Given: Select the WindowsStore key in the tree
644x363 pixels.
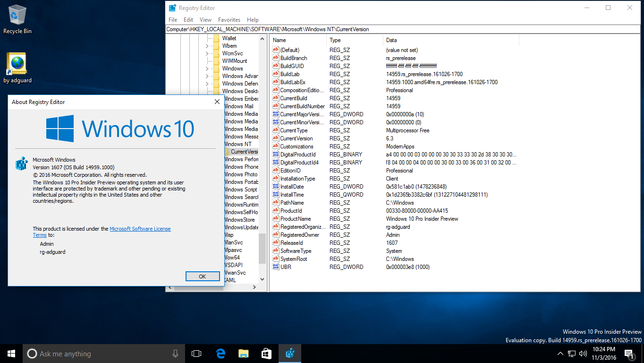Looking at the screenshot, I should pos(239,220).
